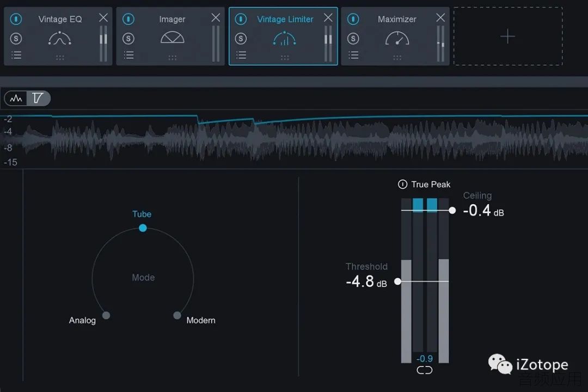This screenshot has width=588, height=392.
Task: Click the -15 dB scale label
Action: (10, 162)
